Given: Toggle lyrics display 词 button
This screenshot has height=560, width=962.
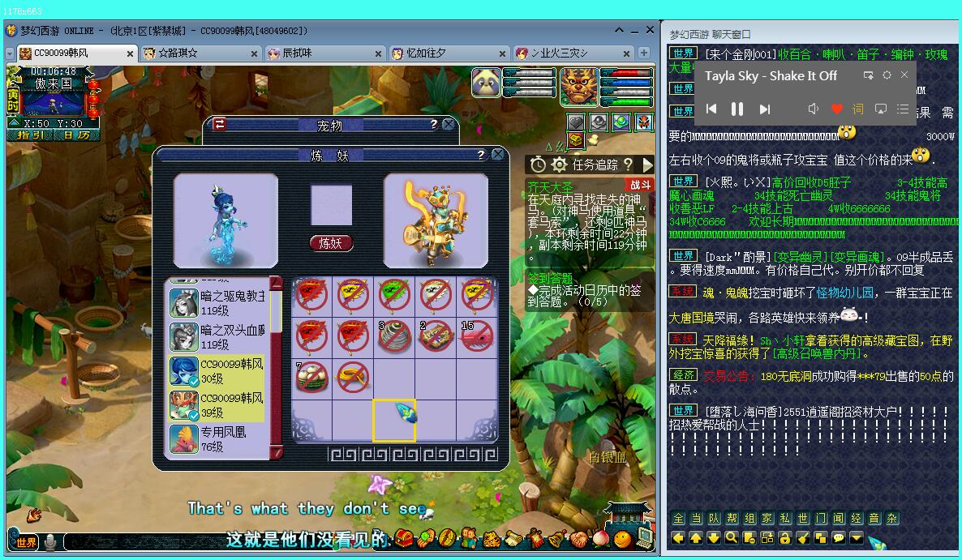Looking at the screenshot, I should point(857,109).
